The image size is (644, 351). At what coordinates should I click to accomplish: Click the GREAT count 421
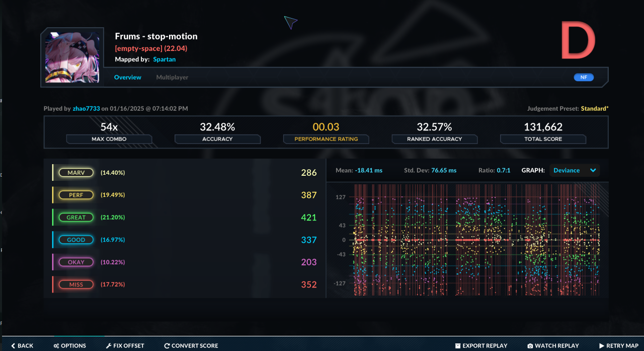309,218
